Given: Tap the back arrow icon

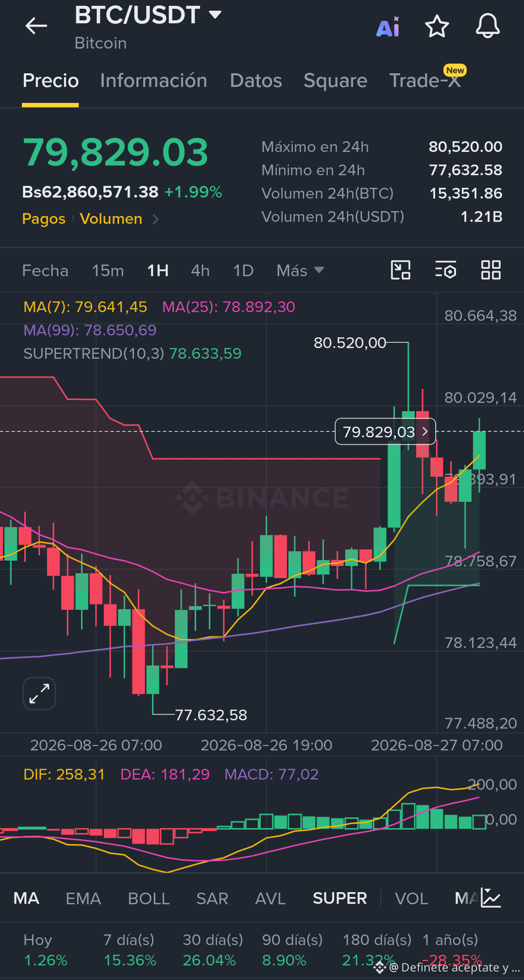Looking at the screenshot, I should 36,26.
